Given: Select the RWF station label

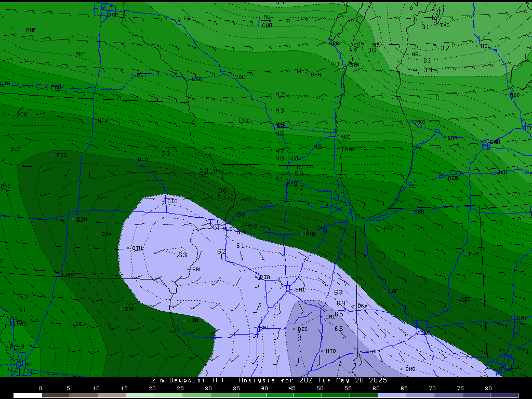Looking at the screenshot, I should click(x=31, y=30).
